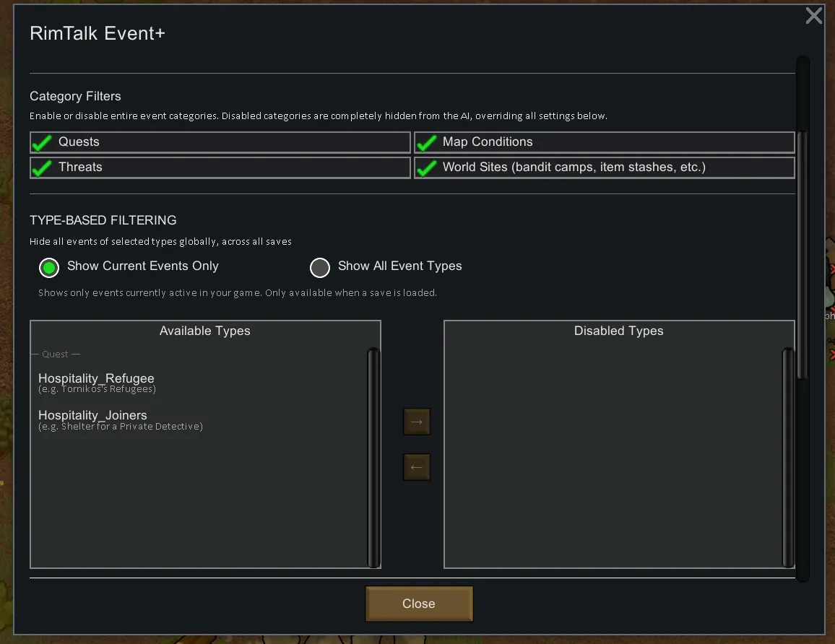Click the Quest group header in list
The width and height of the screenshot is (835, 644).
pos(56,354)
